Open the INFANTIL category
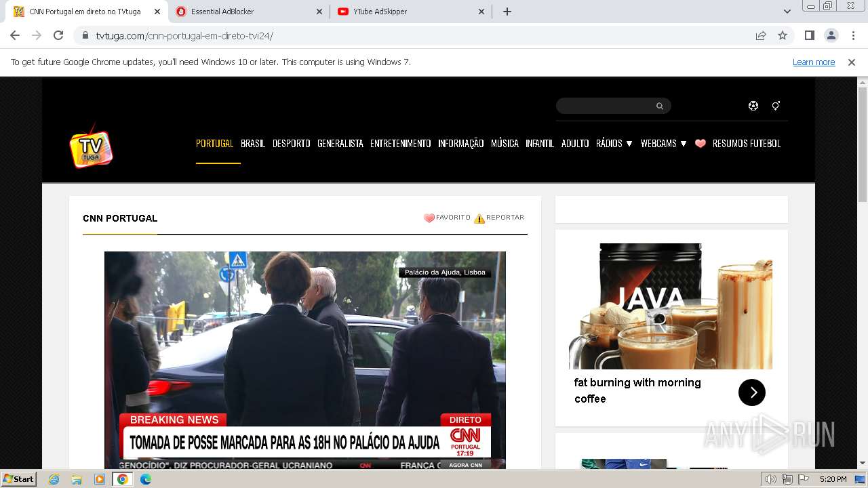 pyautogui.click(x=540, y=144)
